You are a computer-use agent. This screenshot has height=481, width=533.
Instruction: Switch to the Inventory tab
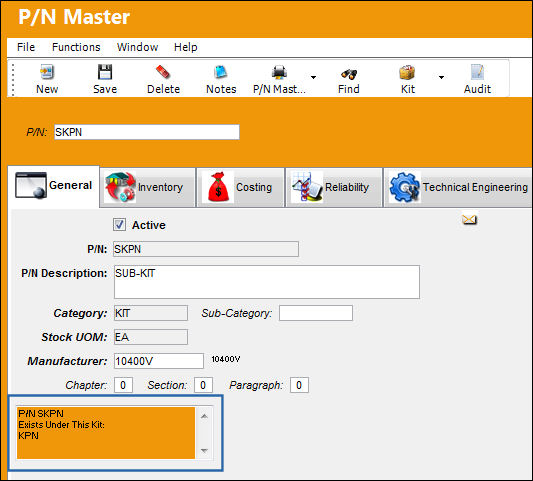148,187
